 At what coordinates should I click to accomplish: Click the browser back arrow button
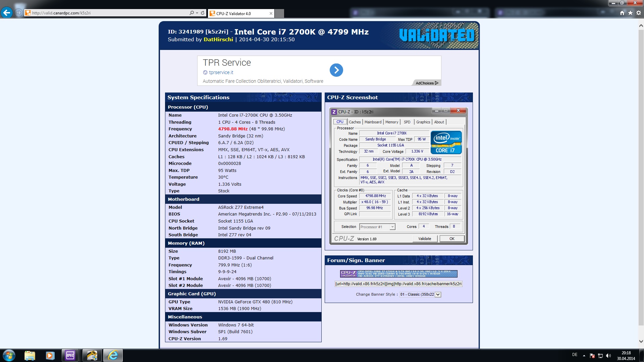tap(6, 13)
